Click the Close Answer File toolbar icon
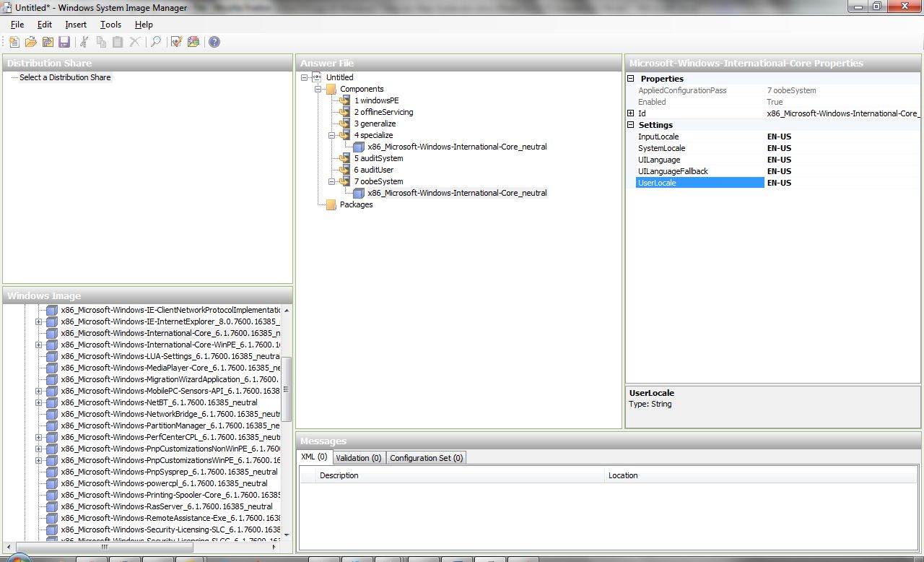Viewport: 924px width, 562px height. point(48,42)
